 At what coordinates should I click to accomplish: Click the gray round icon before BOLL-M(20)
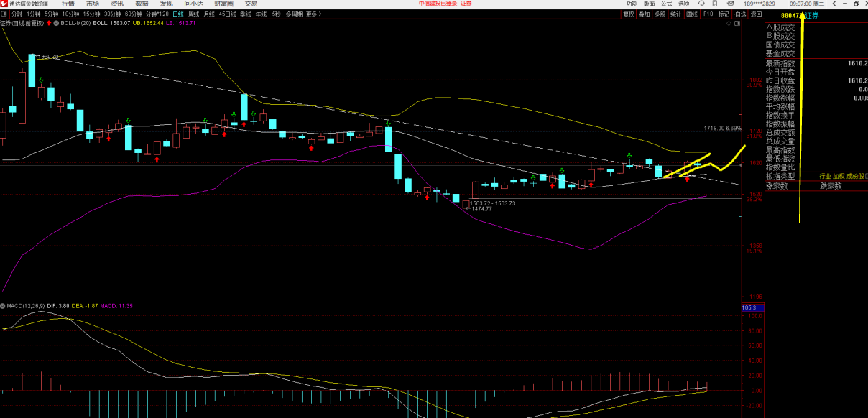56,23
